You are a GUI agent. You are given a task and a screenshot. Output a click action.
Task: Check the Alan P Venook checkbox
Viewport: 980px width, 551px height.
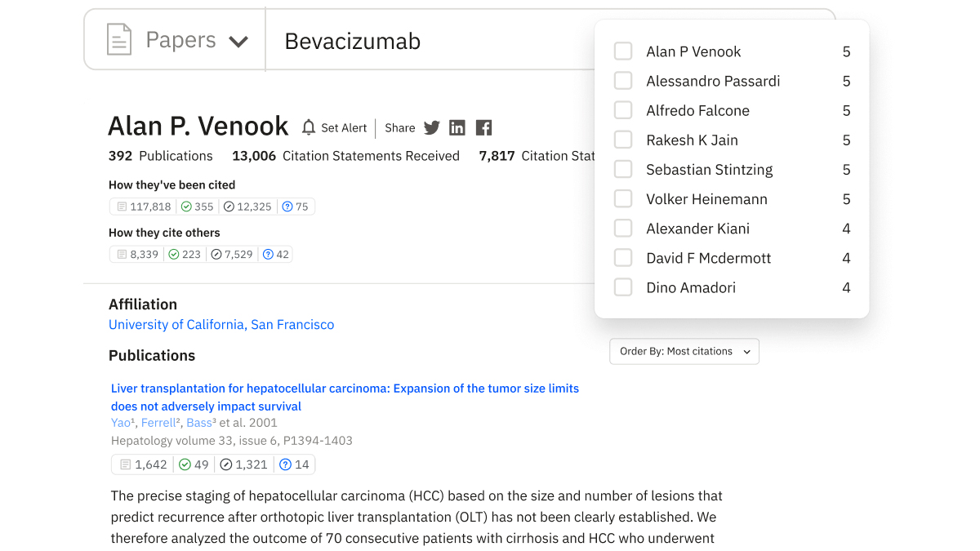[623, 51]
